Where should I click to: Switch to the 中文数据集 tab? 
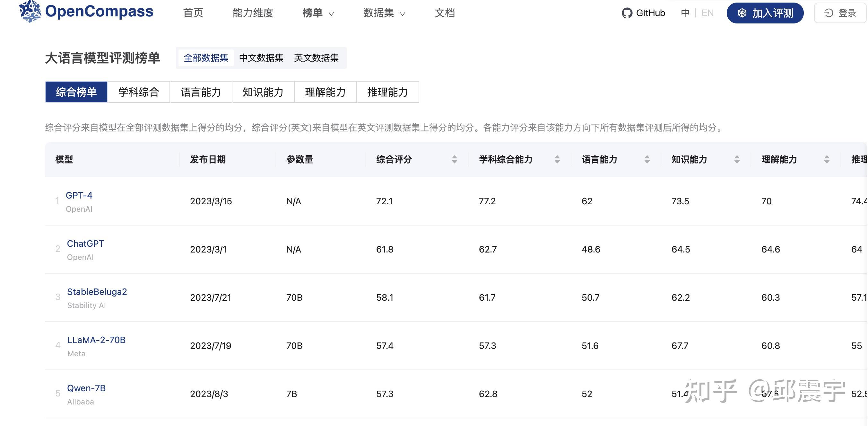coord(262,58)
